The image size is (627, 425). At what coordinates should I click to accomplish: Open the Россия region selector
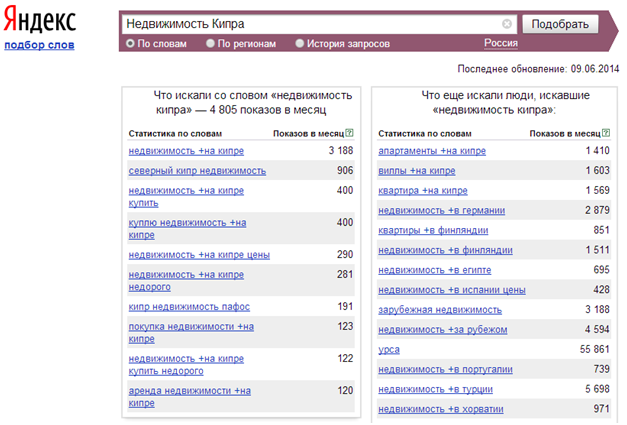[501, 43]
